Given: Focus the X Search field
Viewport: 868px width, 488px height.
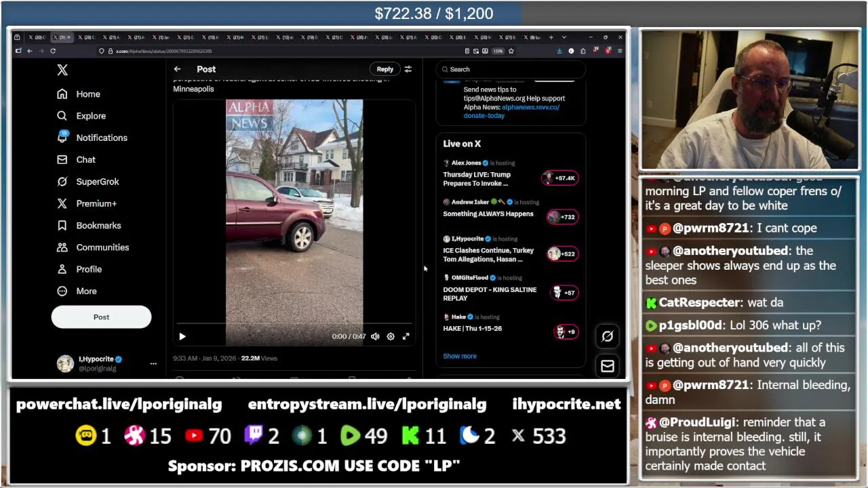Looking at the screenshot, I should click(511, 69).
